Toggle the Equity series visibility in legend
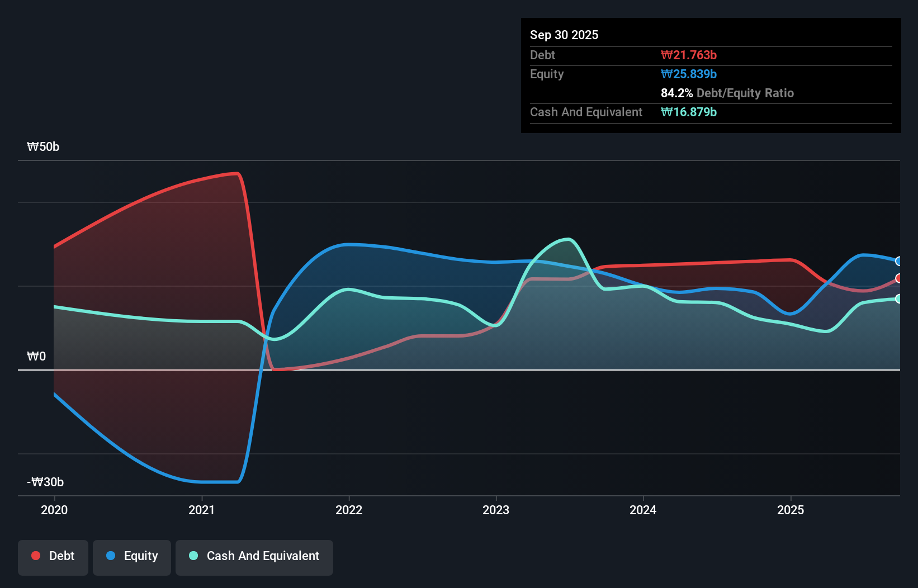Viewport: 918px width, 588px height. point(131,557)
